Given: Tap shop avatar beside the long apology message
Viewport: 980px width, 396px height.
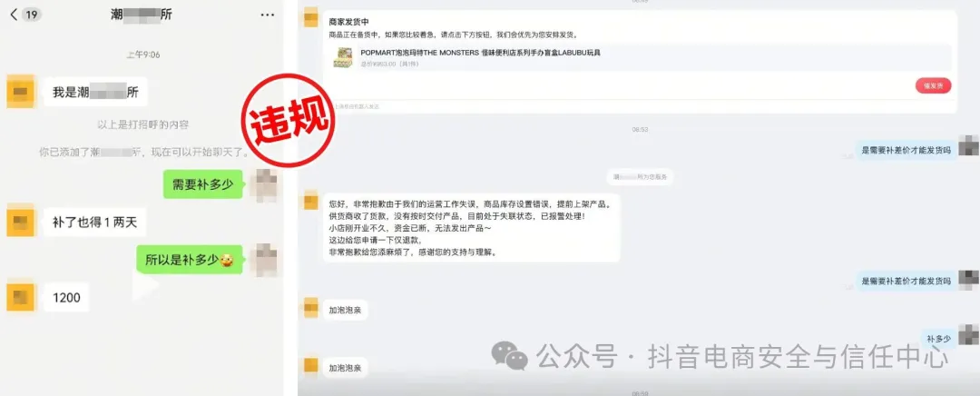Looking at the screenshot, I should point(310,201).
